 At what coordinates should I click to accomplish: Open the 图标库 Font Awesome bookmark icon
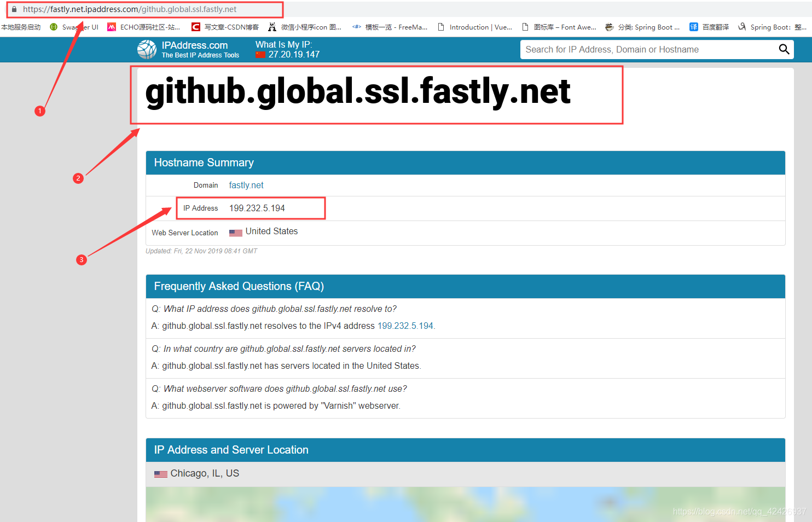pos(525,27)
